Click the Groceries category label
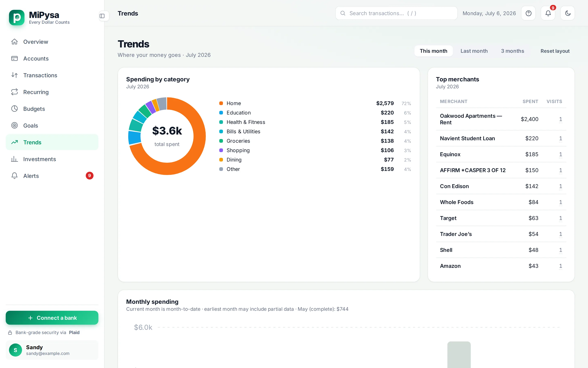Viewport: 588px width, 368px height. 238,141
